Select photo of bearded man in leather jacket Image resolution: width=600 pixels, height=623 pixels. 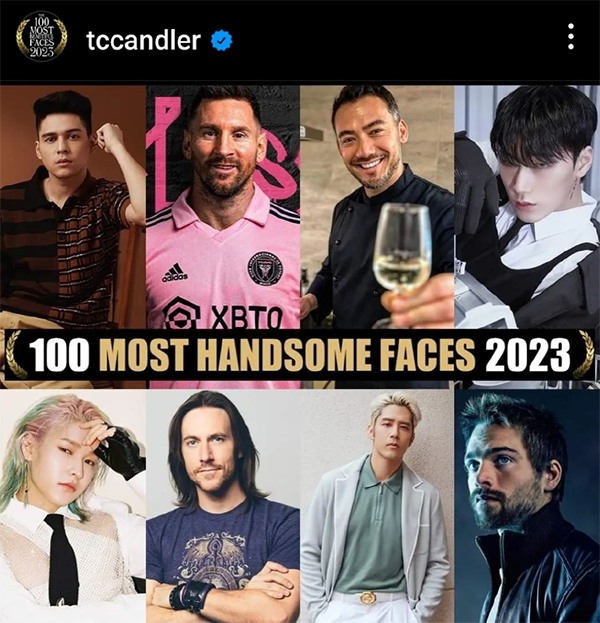(x=527, y=506)
